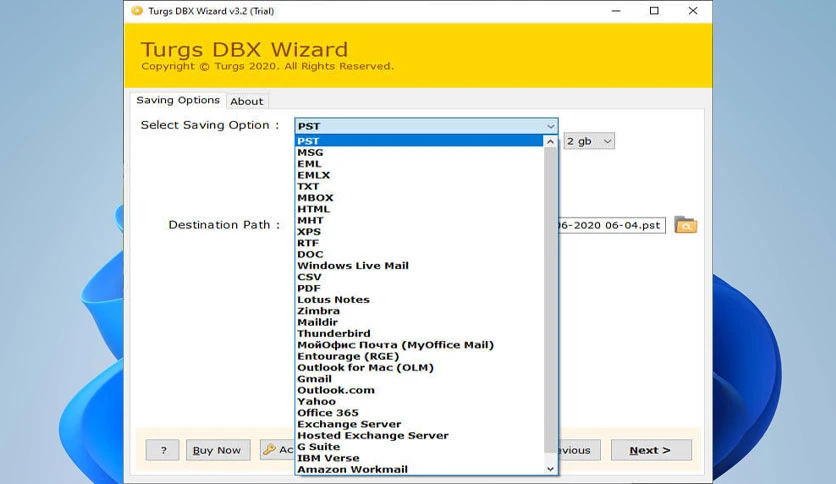Select Gmail from the list
This screenshot has height=484, width=836.
point(420,379)
